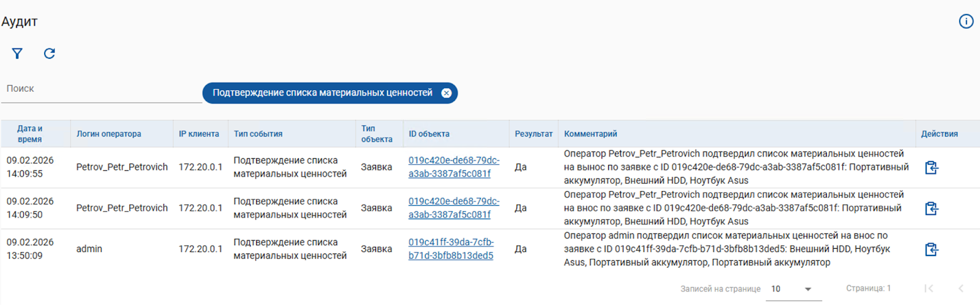
Task: Open the info help icon
Action: (x=966, y=21)
